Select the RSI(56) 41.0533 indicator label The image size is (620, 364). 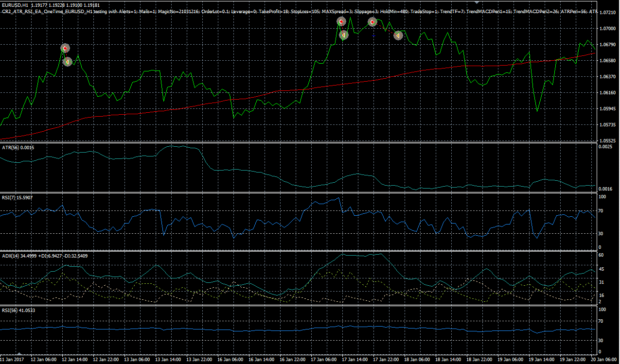coord(19,310)
